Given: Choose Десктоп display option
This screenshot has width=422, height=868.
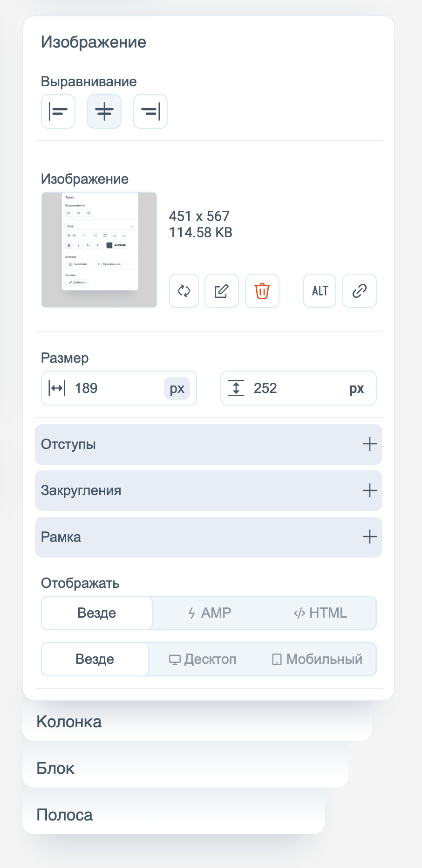Looking at the screenshot, I should tap(203, 659).
